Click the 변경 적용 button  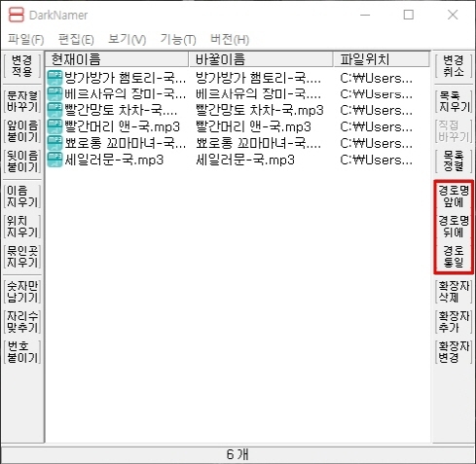[x=22, y=66]
